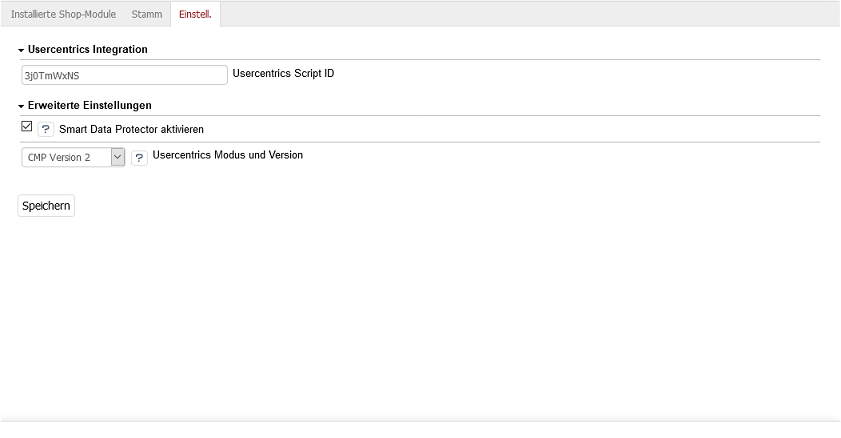Open the Stamm tab

click(147, 15)
